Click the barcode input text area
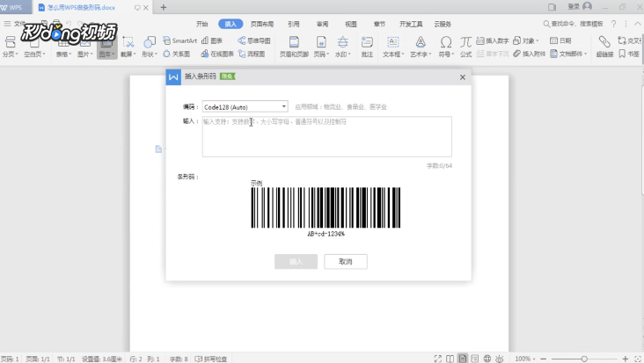Screen dimensions: 644x363 [327, 136]
